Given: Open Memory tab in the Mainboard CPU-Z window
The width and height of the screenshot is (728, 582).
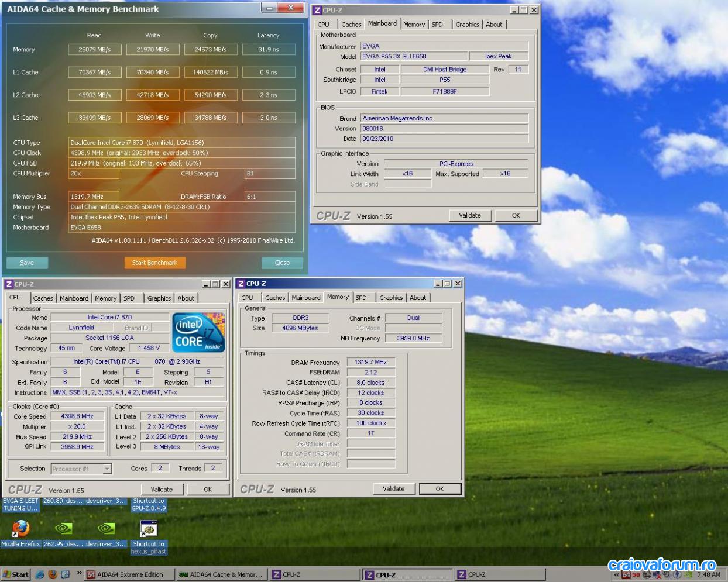Looking at the screenshot, I should [x=414, y=25].
